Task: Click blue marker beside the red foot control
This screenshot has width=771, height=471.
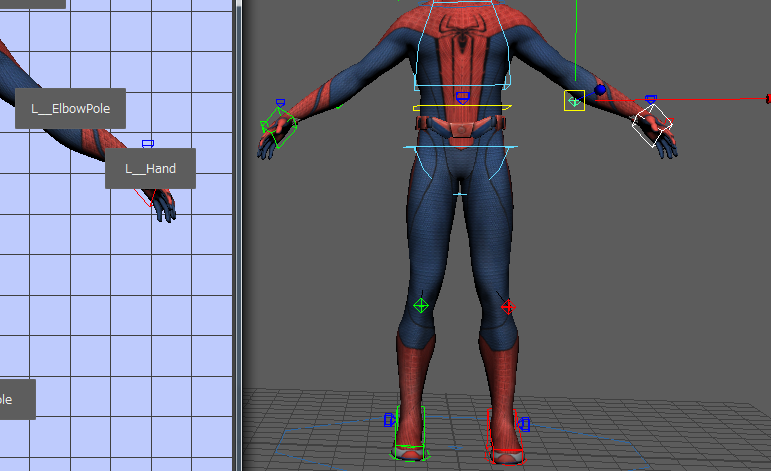Action: (523, 424)
